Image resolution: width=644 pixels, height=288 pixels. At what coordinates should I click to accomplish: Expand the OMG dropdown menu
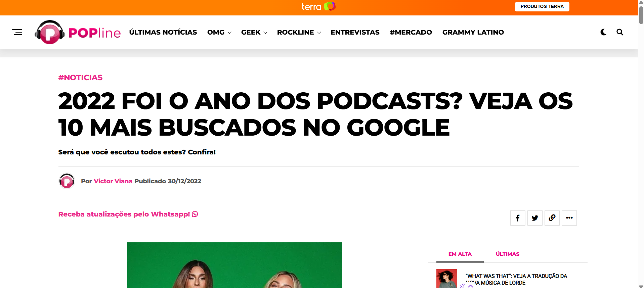click(219, 33)
